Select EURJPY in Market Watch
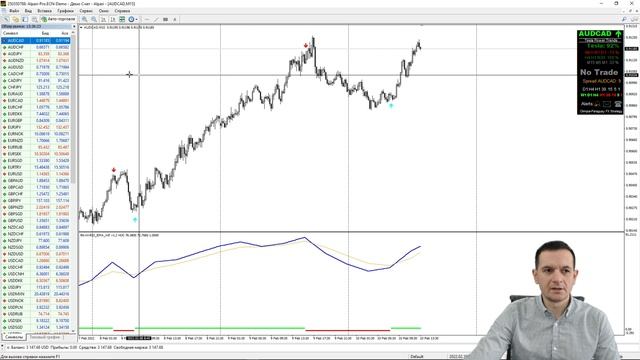Image resolution: width=640 pixels, height=360 pixels. pos(36,127)
